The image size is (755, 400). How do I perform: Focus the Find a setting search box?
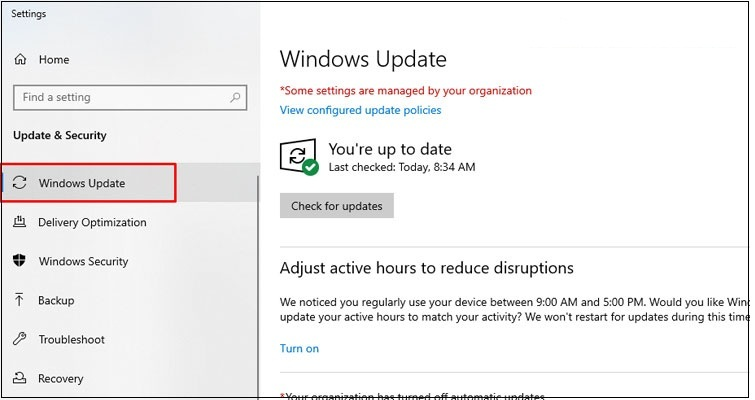click(x=120, y=98)
